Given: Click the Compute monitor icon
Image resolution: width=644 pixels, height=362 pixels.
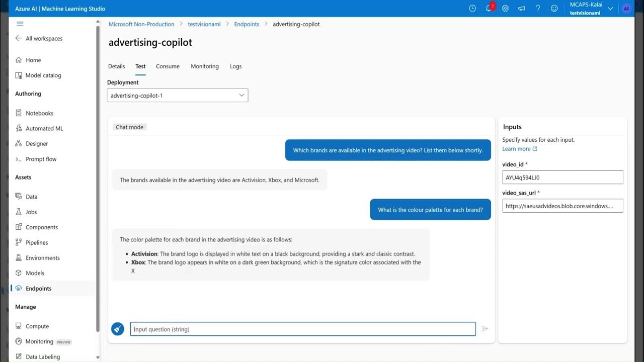Looking at the screenshot, I should 19,326.
